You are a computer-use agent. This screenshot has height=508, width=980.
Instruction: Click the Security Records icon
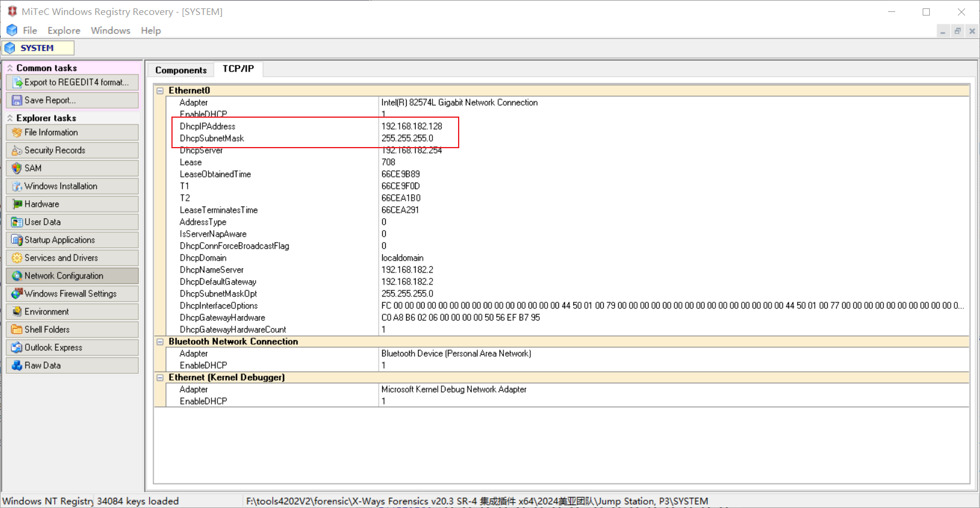point(17,151)
